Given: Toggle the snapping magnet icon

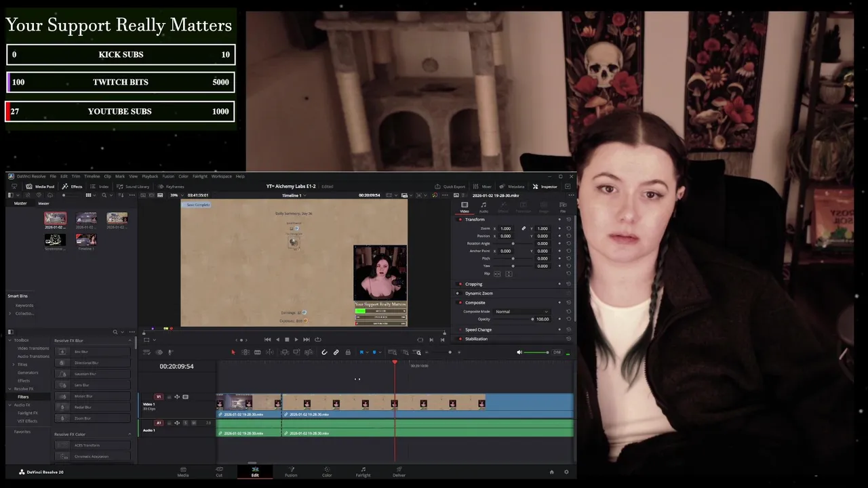Looking at the screenshot, I should click(324, 352).
